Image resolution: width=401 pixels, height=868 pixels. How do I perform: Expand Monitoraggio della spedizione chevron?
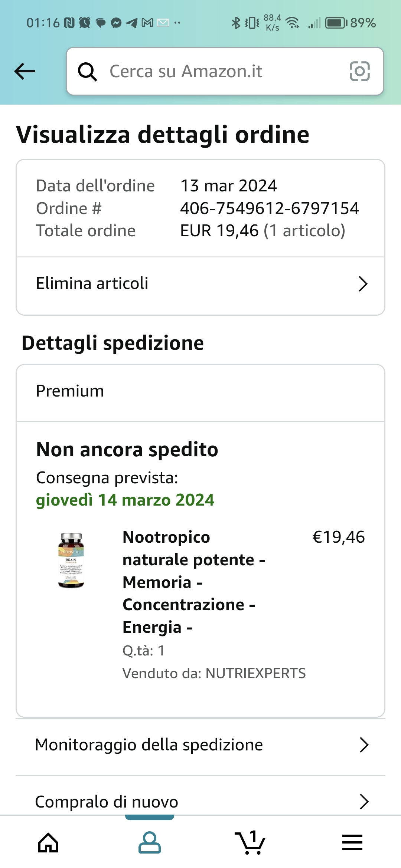[364, 745]
